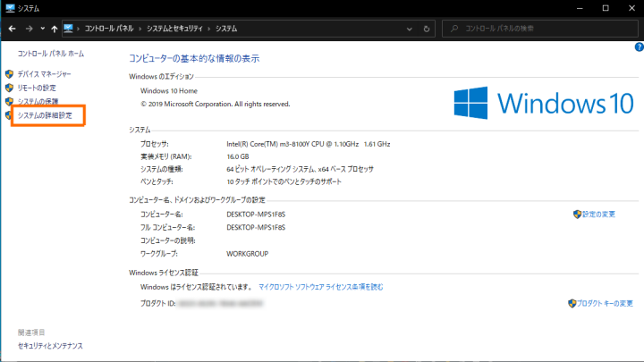The height and width of the screenshot is (362, 644).
Task: Open リモートの設定 in the left pane
Action: pos(37,88)
